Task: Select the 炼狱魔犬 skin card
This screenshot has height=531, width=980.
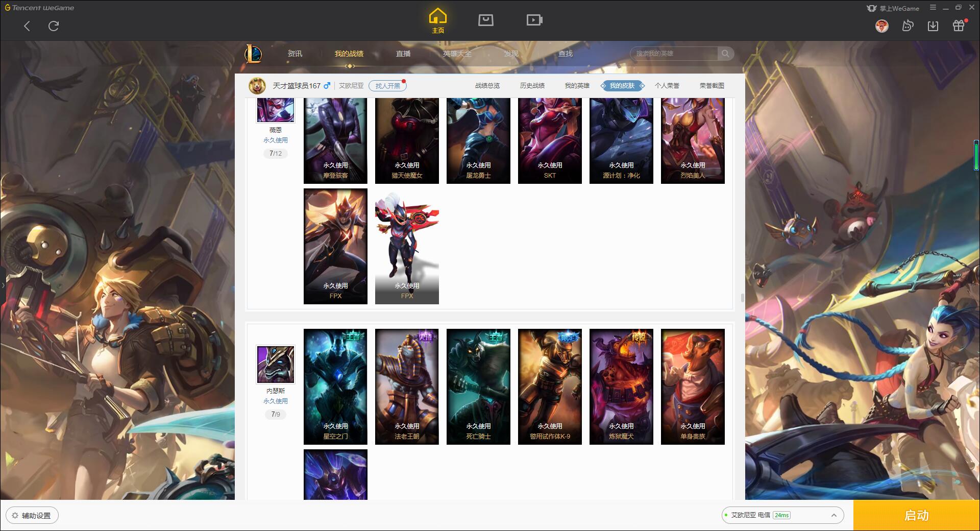Action: coord(621,387)
